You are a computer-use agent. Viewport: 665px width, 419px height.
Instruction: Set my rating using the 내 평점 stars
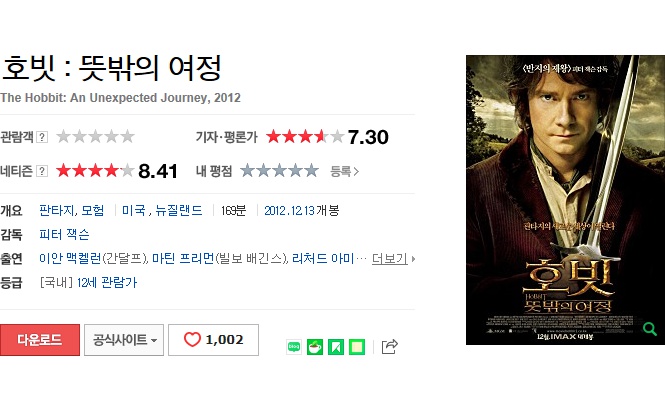point(279,171)
